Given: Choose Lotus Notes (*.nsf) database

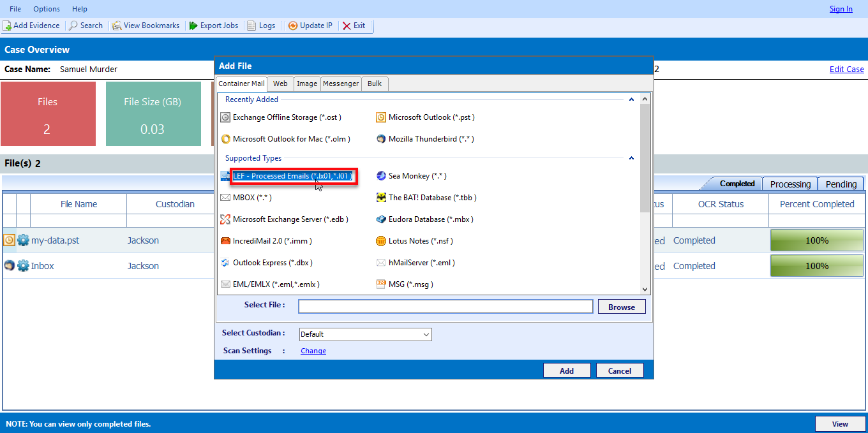Looking at the screenshot, I should pos(415,240).
